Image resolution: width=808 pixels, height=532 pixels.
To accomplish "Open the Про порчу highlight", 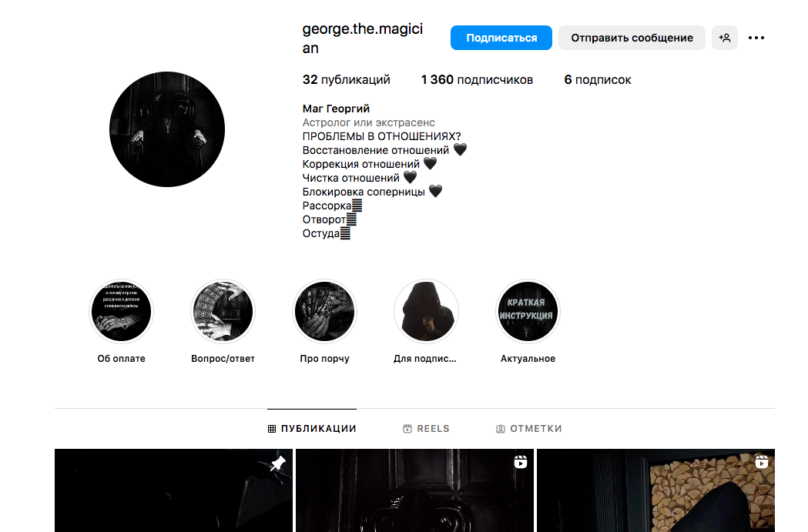I will coord(324,311).
